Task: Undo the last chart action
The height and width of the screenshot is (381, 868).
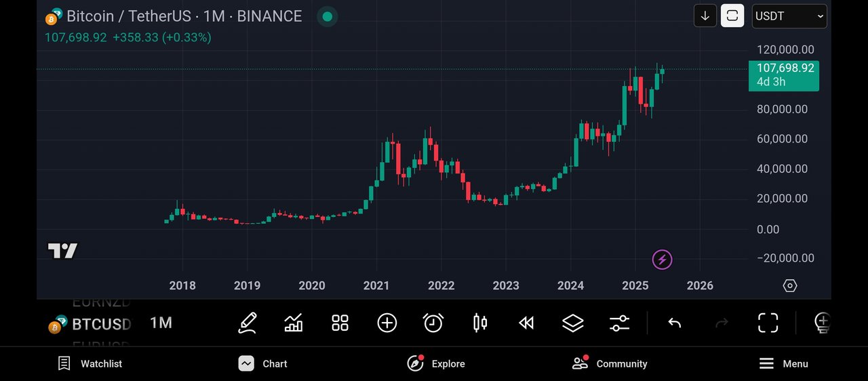Action: point(674,323)
